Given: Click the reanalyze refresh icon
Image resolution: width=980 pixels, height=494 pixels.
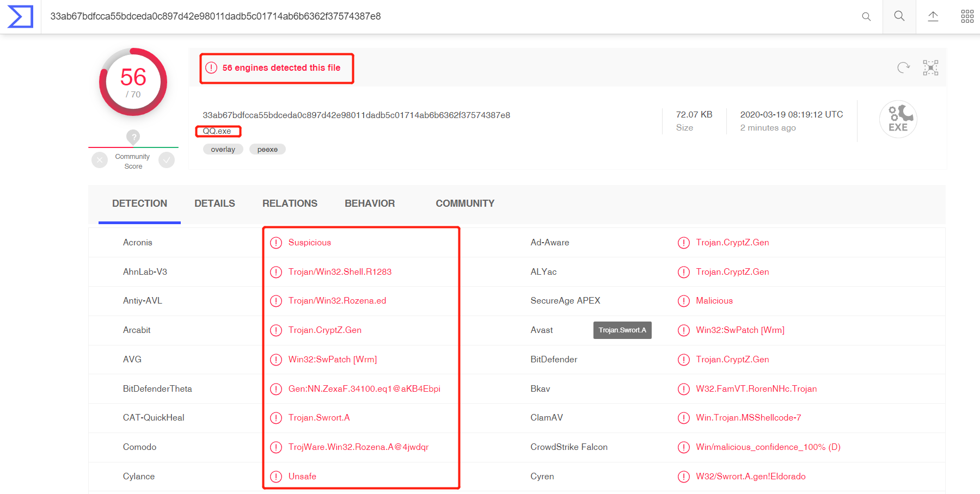Looking at the screenshot, I should coord(903,67).
